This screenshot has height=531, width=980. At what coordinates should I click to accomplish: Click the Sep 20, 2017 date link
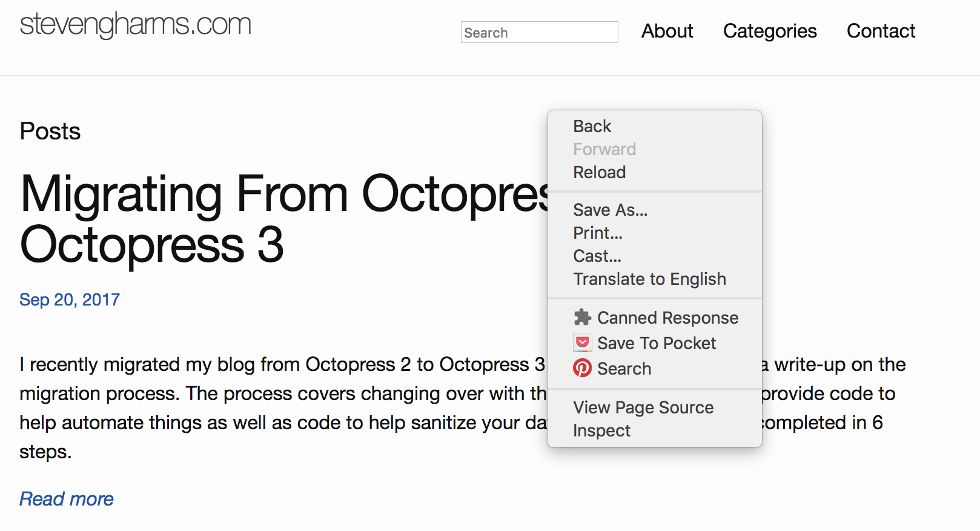[x=70, y=299]
